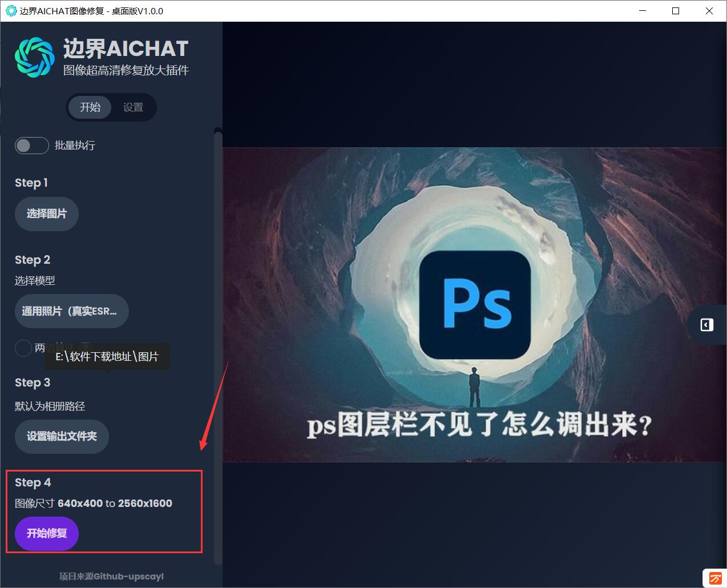Click the 边界AICHAT knot logo in the sidebar
727x588 pixels.
[34, 57]
